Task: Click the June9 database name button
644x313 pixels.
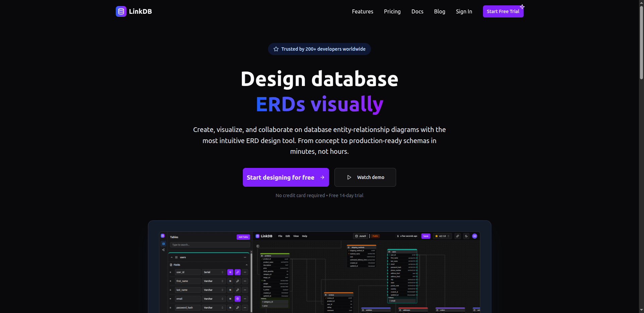Action: (361, 236)
